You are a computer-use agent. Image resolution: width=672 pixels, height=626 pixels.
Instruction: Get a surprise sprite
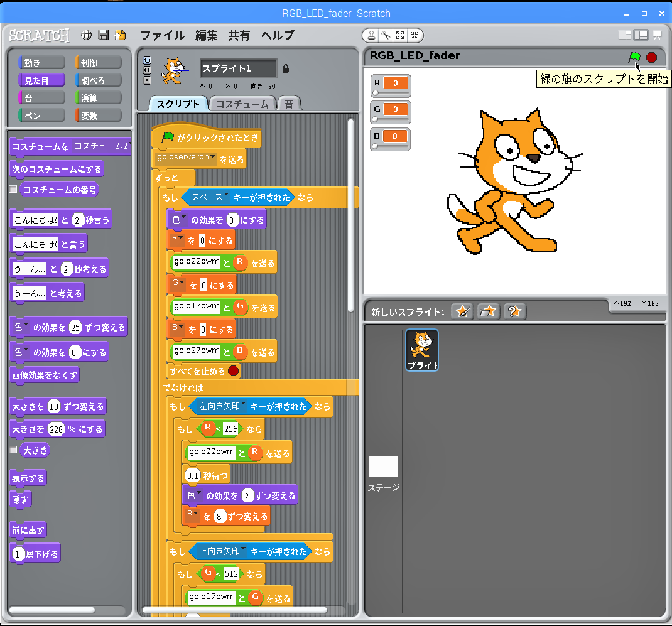pos(514,311)
